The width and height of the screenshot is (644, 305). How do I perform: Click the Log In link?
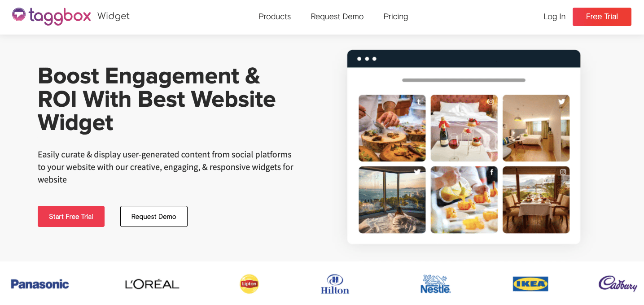pos(554,17)
